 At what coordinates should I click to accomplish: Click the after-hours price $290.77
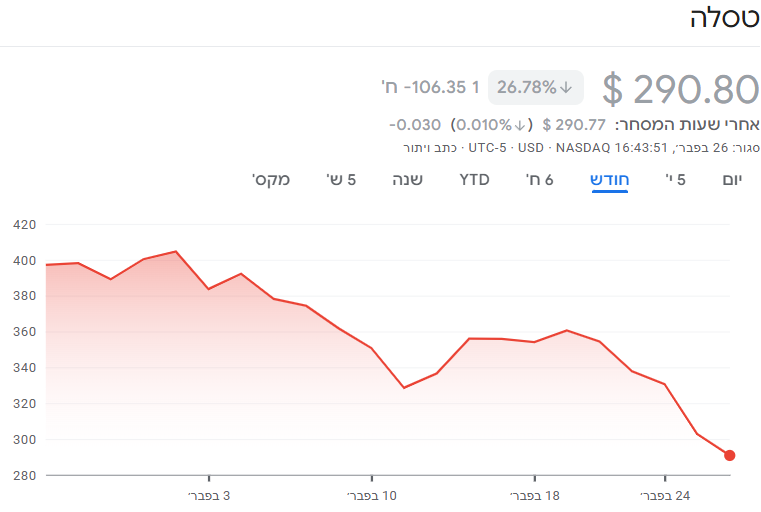574,125
